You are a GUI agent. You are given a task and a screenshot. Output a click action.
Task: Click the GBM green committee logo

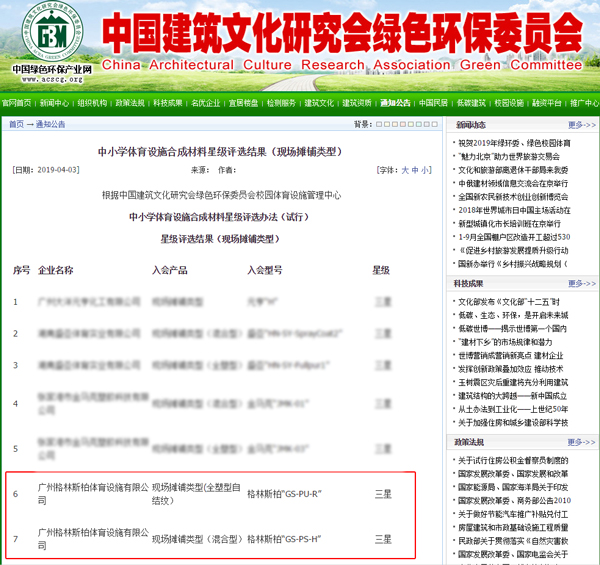(52, 31)
